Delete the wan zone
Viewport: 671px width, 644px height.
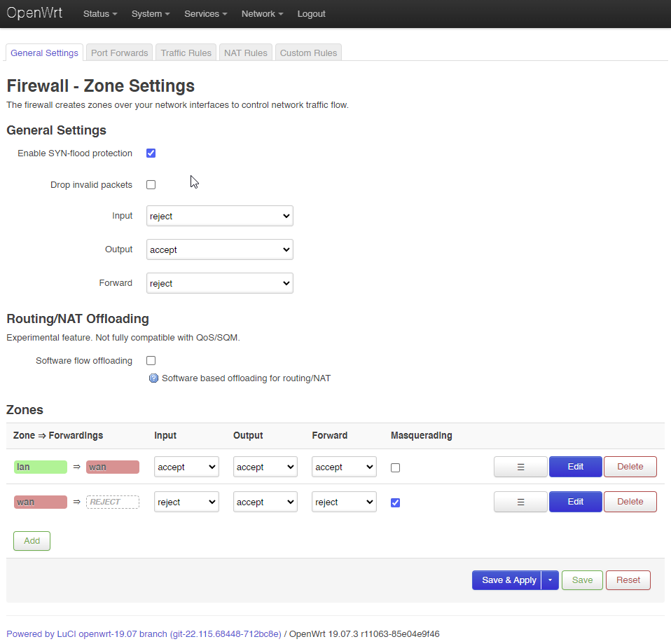coord(630,502)
